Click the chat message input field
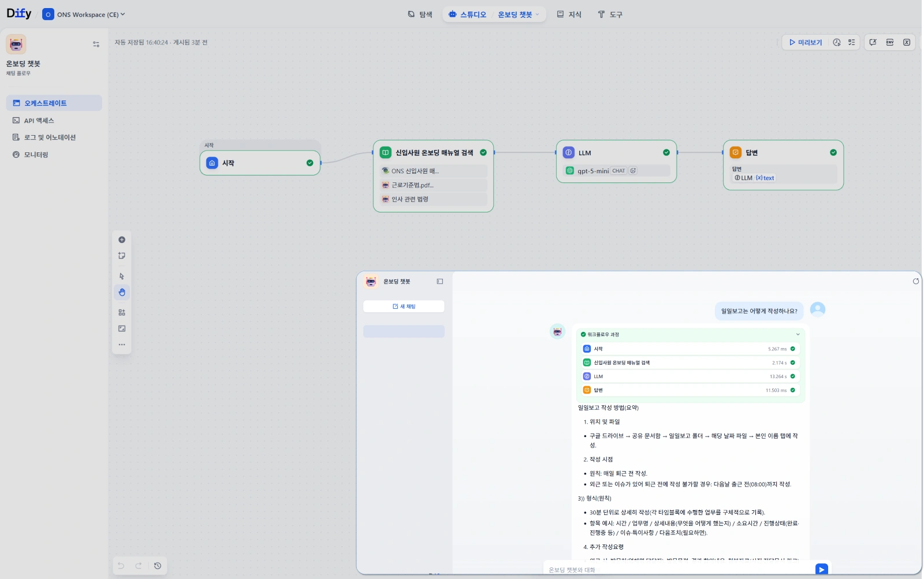Image resolution: width=924 pixels, height=579 pixels. coord(676,570)
